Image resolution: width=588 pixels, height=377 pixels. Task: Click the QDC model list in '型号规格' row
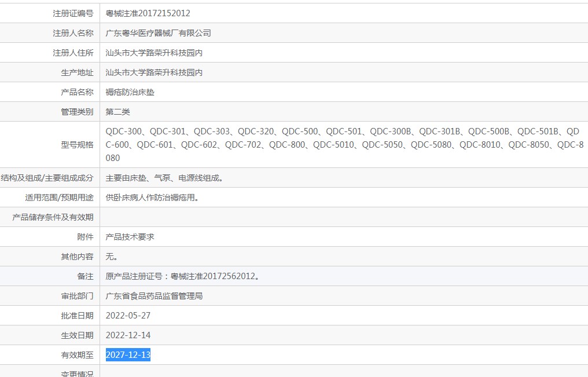(344, 145)
